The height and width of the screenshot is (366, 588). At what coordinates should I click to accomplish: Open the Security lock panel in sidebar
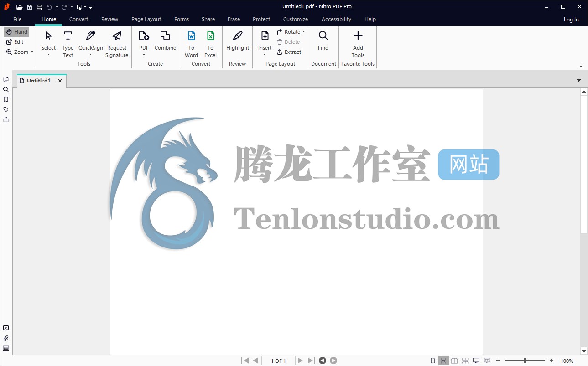(6, 119)
